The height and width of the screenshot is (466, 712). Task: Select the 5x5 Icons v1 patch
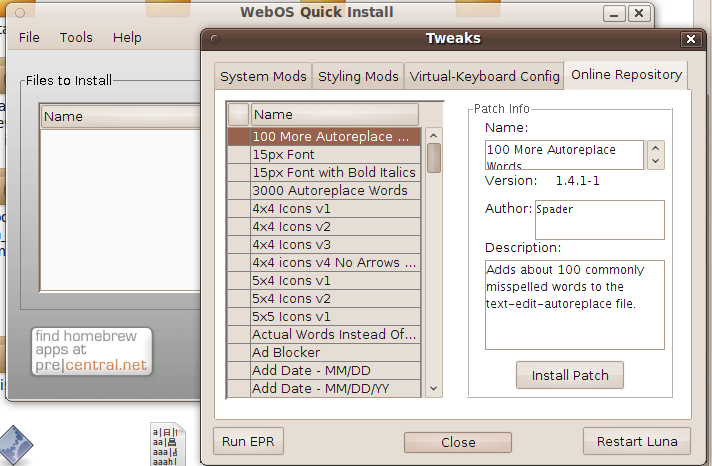coord(336,317)
